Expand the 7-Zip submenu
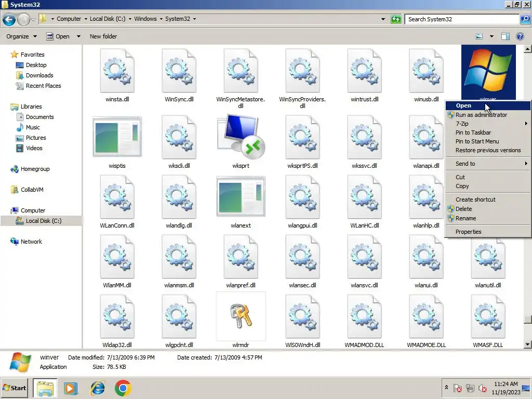The image size is (532, 399). 488,124
